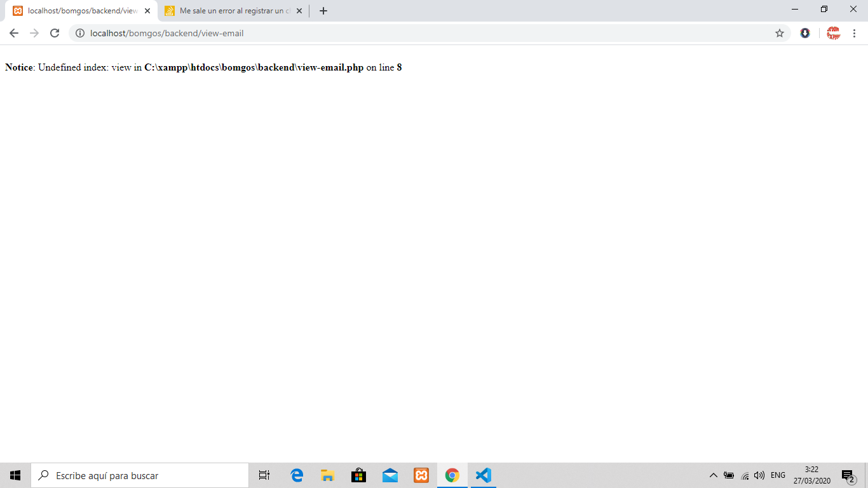Open Microsoft Store from the taskbar
Image resolution: width=868 pixels, height=488 pixels.
click(358, 475)
